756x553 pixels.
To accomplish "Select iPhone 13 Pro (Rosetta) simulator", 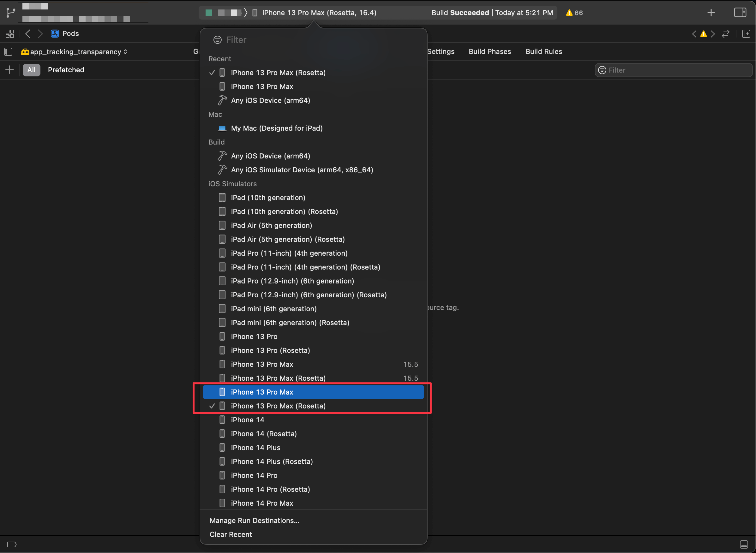I will pos(313,350).
